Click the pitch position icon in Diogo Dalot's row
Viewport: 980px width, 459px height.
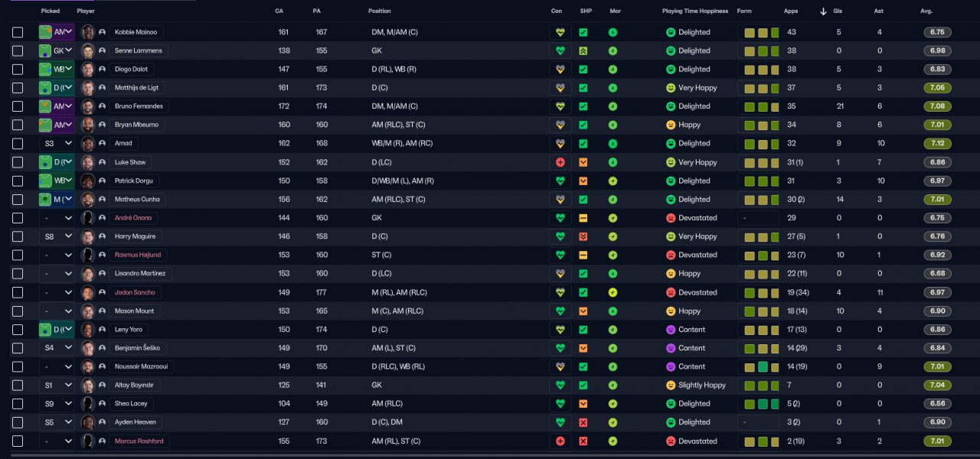[x=45, y=69]
